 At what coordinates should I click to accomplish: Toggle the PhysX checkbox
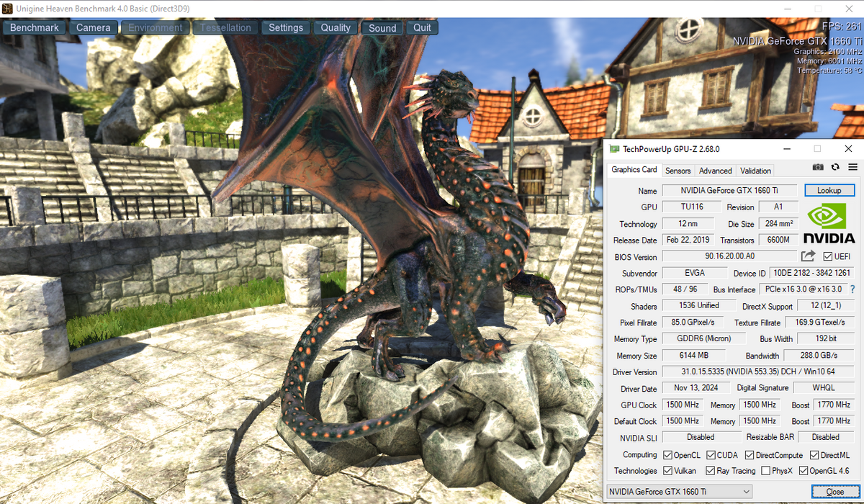point(766,471)
